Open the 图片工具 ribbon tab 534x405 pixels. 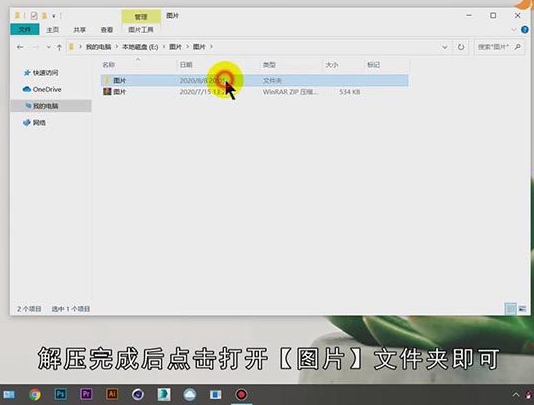click(x=141, y=30)
